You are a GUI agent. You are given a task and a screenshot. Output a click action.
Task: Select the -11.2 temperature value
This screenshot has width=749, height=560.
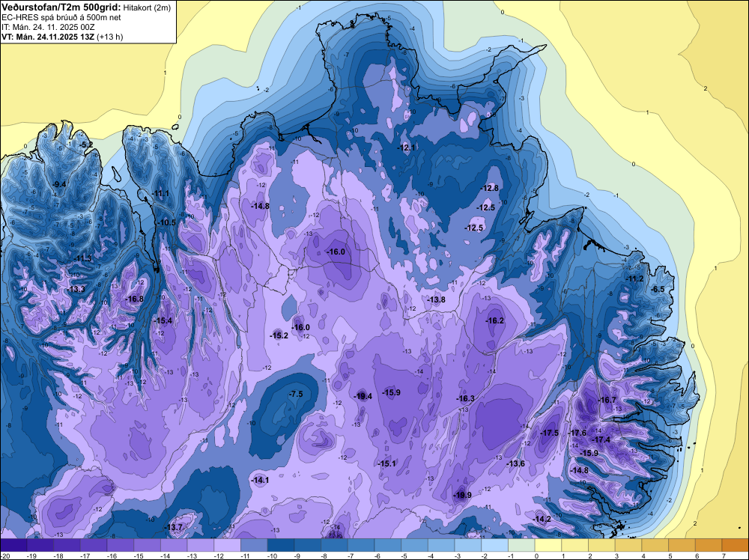635,279
